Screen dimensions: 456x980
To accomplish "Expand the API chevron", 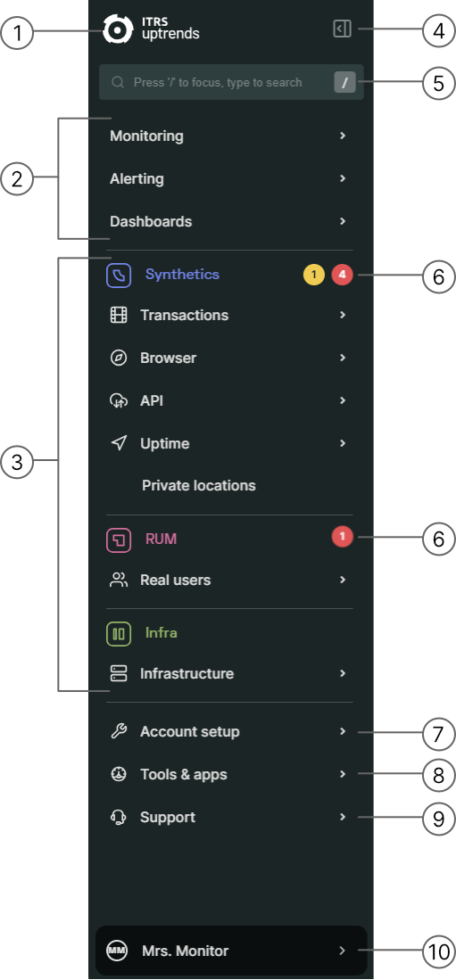I will [342, 400].
